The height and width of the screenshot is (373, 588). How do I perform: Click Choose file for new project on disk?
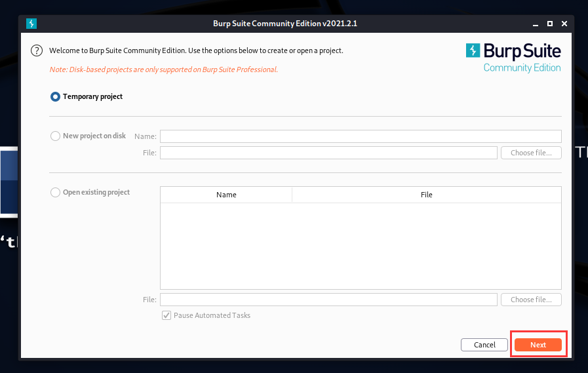[531, 153]
